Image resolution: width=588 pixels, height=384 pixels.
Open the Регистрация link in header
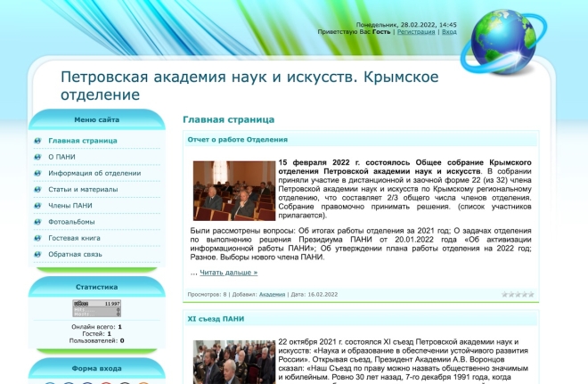(416, 31)
